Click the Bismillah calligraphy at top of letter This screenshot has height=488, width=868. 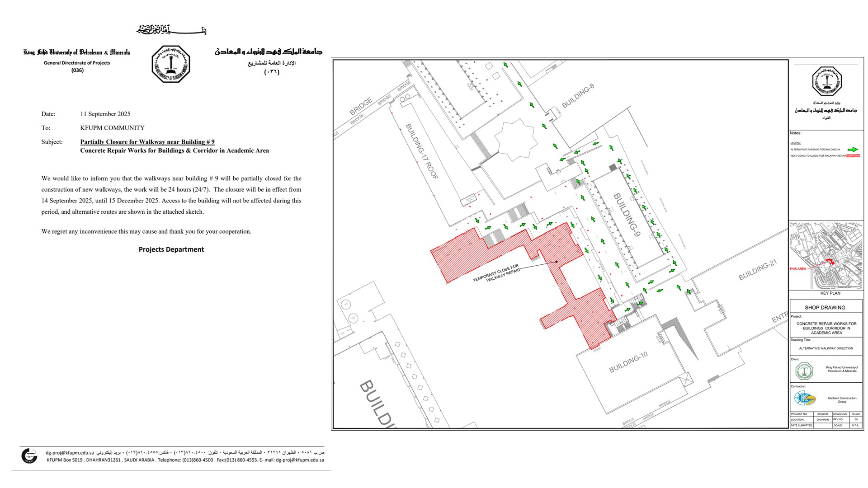click(171, 30)
